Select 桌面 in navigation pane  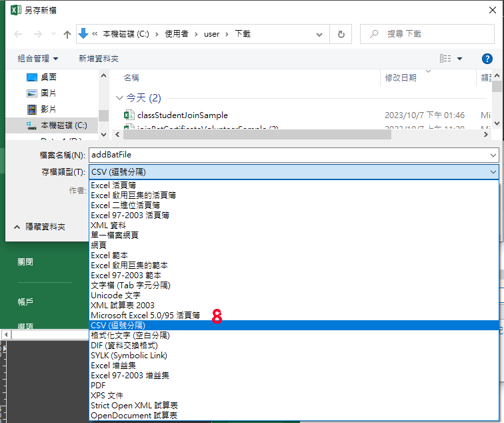pos(49,77)
